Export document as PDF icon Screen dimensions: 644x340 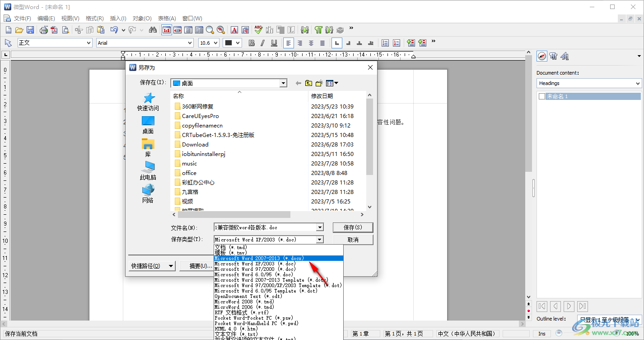[54, 30]
